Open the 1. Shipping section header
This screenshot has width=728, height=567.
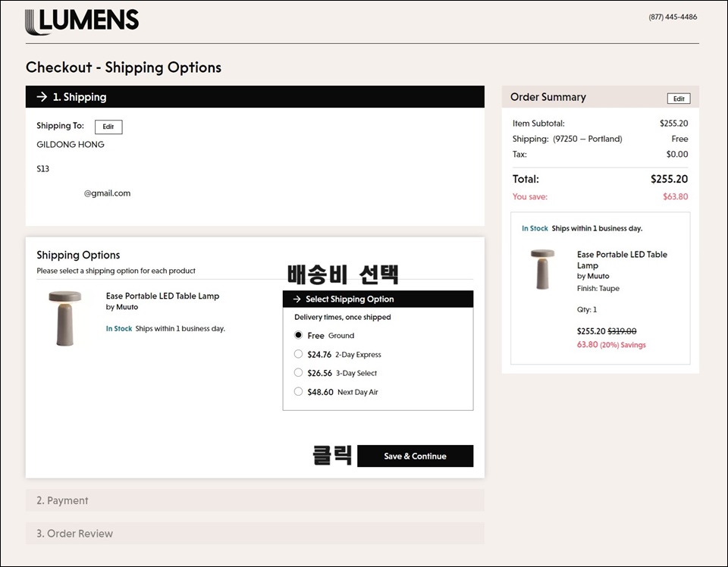(255, 96)
